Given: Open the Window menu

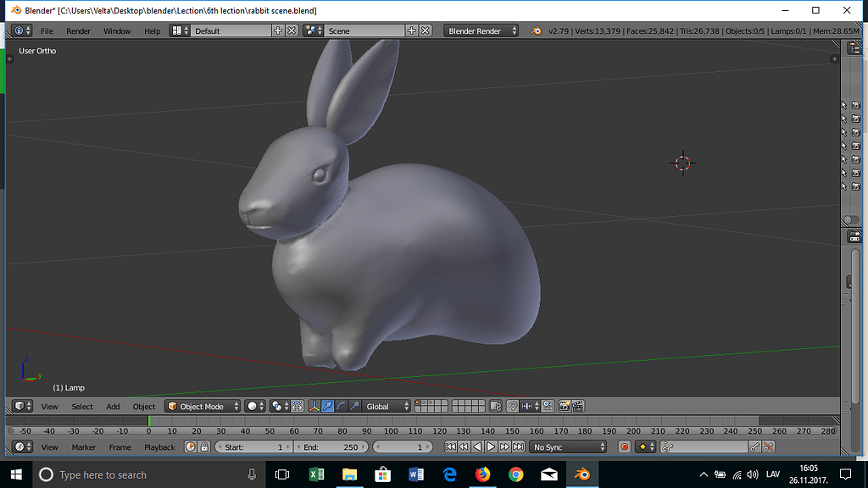Looking at the screenshot, I should [x=117, y=30].
